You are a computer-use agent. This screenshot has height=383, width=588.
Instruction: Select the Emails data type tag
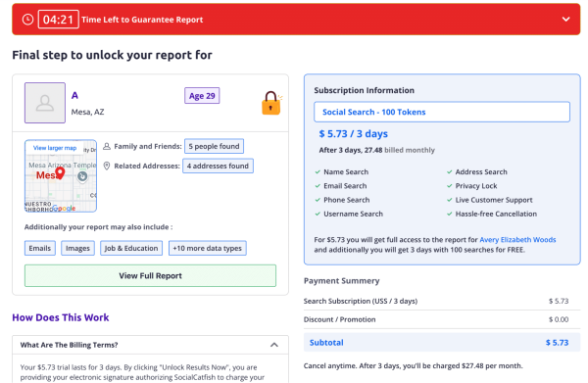click(x=40, y=248)
